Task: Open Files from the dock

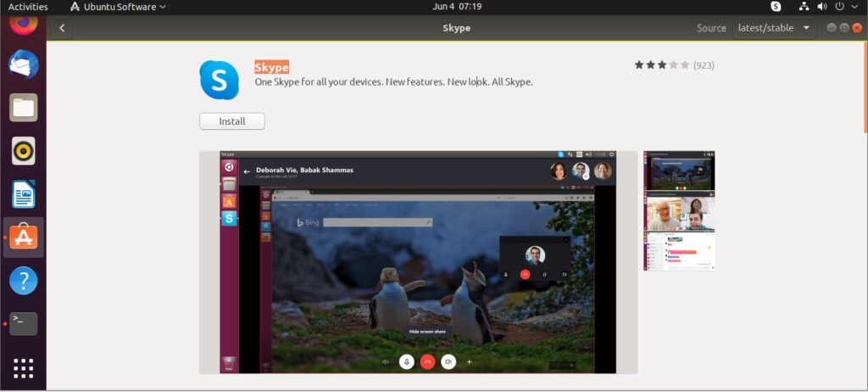Action: pos(23,108)
